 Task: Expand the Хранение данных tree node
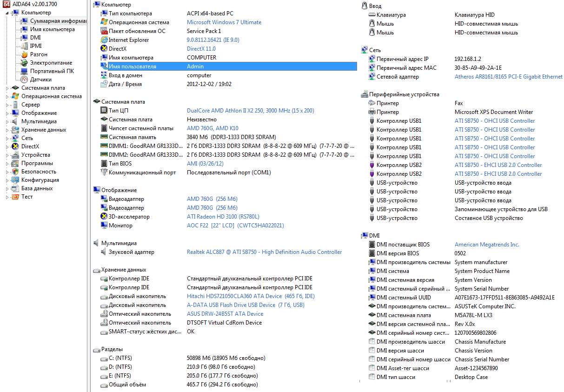[x=7, y=130]
